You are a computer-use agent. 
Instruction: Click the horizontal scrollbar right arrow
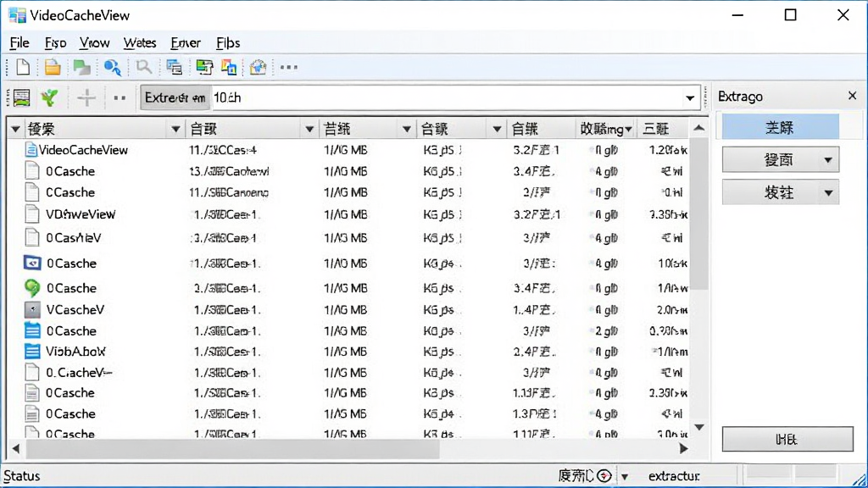(684, 449)
